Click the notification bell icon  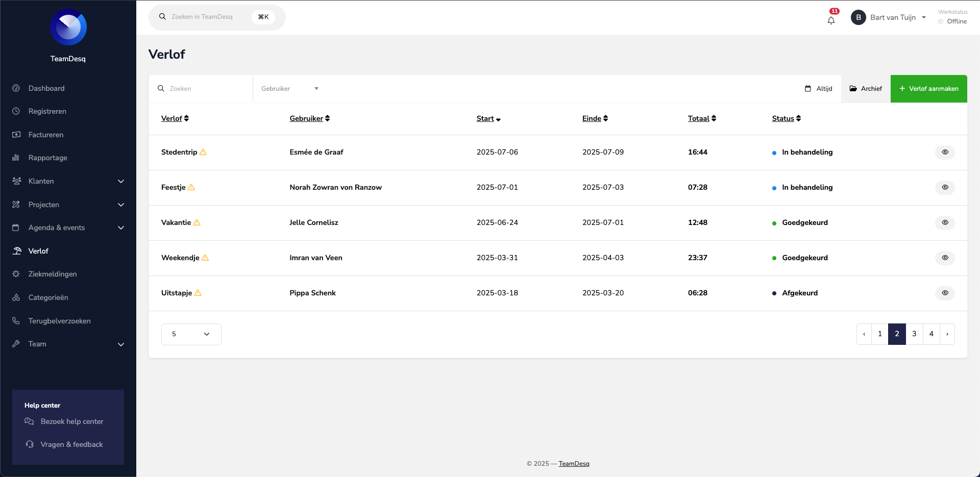pyautogui.click(x=831, y=20)
